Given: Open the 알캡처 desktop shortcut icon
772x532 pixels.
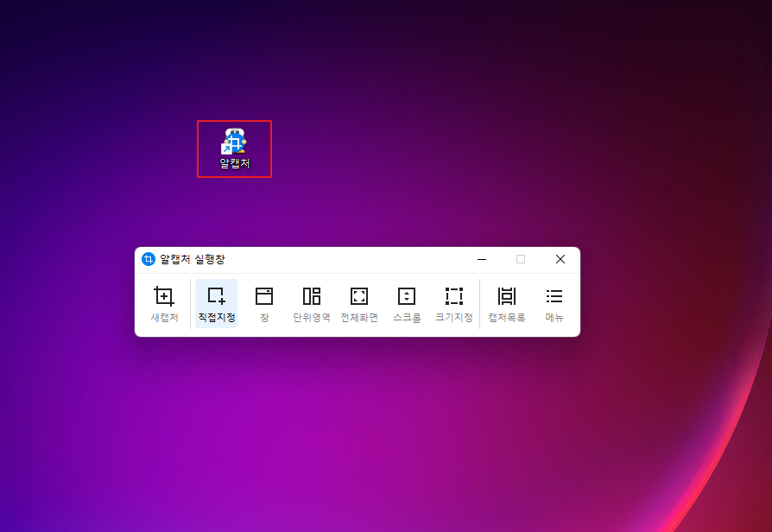Looking at the screenshot, I should [234, 149].
